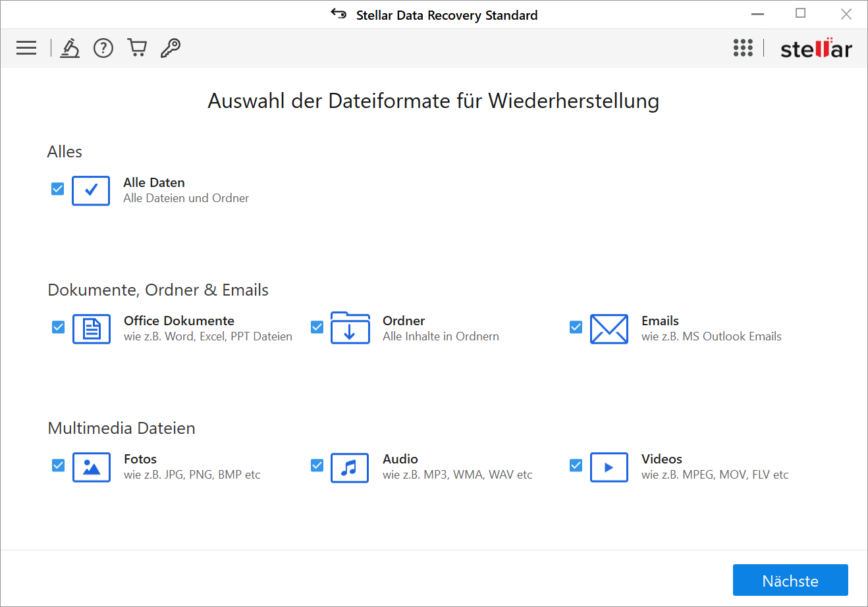Toggle the Fotos checkbox
Screen dimensions: 868x607
(58, 465)
